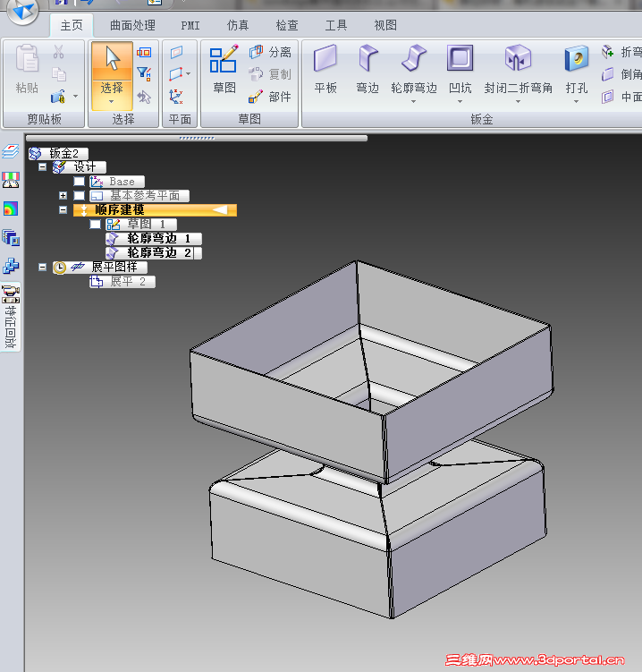
Task: Click the Bend (折弯) command
Action: coord(621,52)
